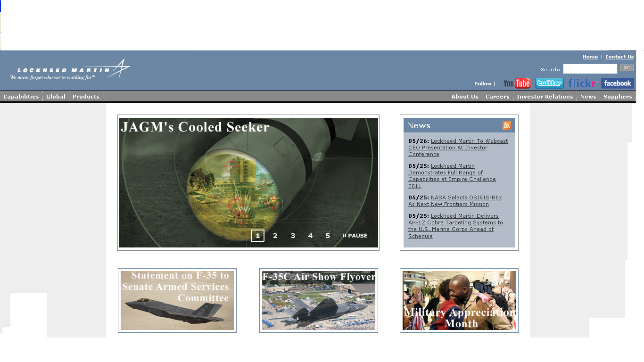The height and width of the screenshot is (362, 644).
Task: Click the Lockheed Martin logo
Action: coord(70,70)
